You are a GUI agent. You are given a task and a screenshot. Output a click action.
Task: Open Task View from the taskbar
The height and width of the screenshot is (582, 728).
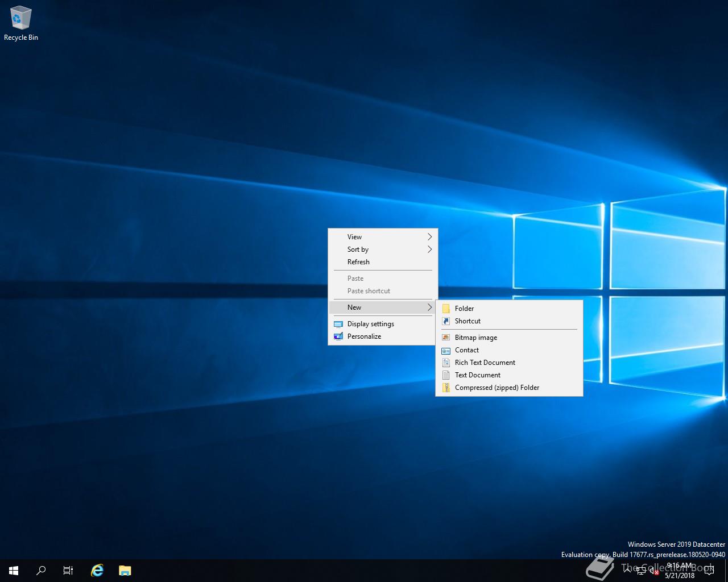68,570
